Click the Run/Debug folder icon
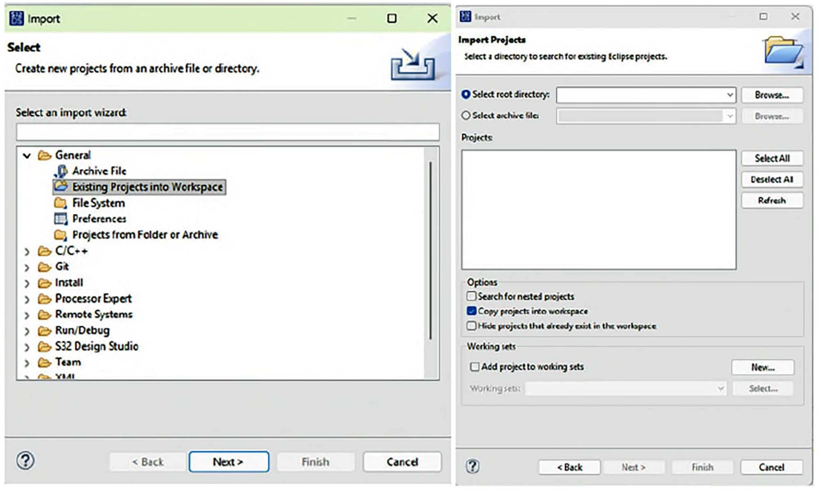 (x=44, y=330)
